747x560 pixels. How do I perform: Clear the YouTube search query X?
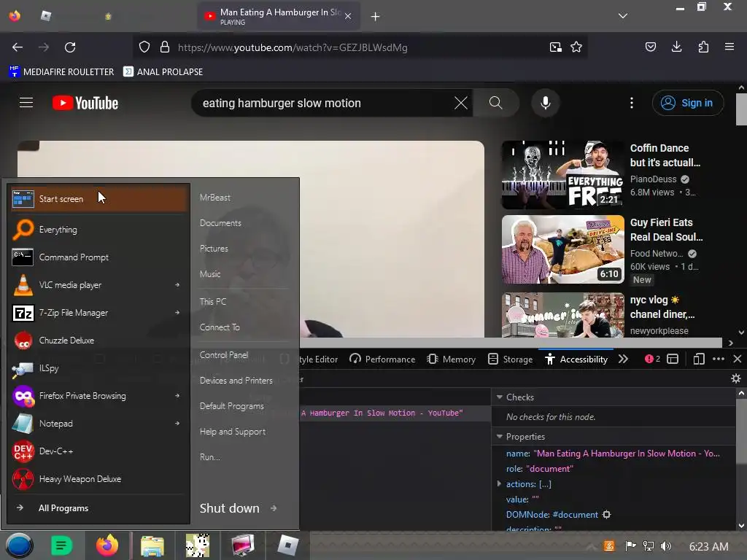[x=461, y=103]
